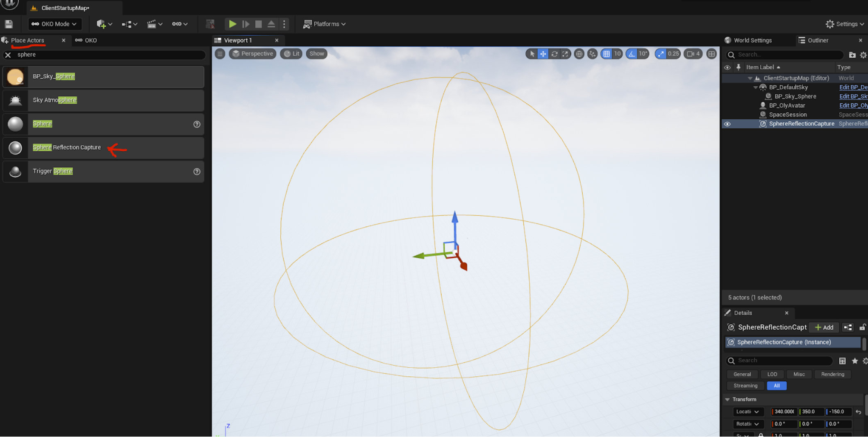Switch to the World Settings tab

coord(752,40)
